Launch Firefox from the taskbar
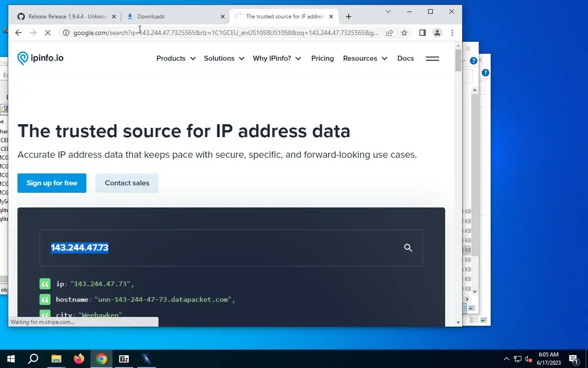Image resolution: width=588 pixels, height=368 pixels. point(79,359)
